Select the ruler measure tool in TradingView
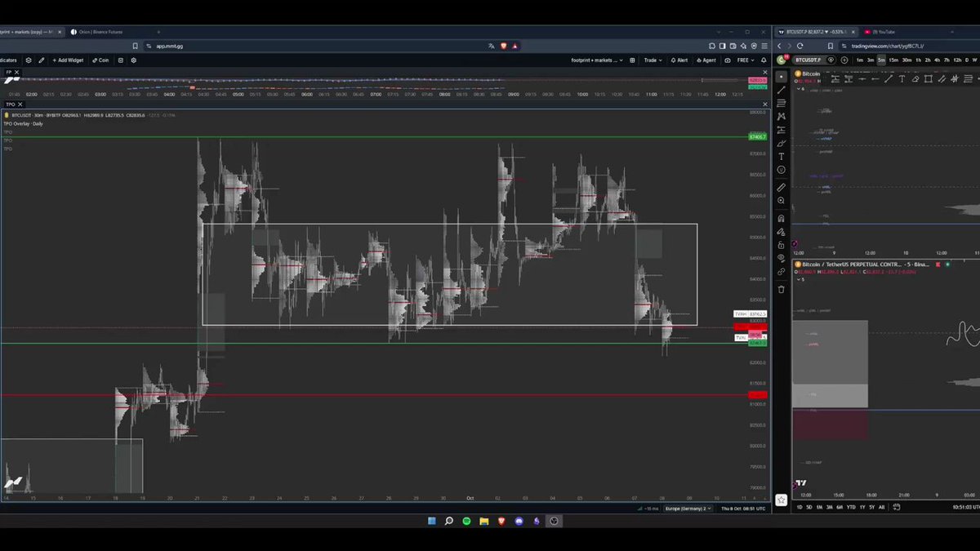 [782, 188]
